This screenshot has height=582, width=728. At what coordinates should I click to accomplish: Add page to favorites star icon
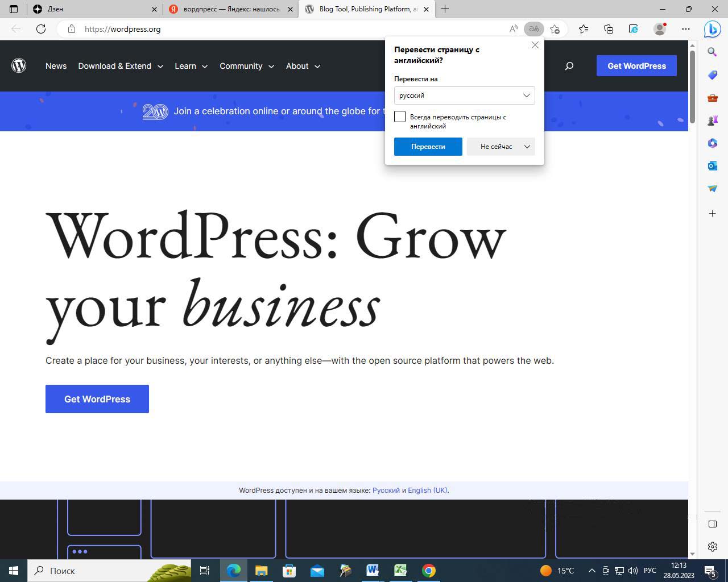(555, 29)
